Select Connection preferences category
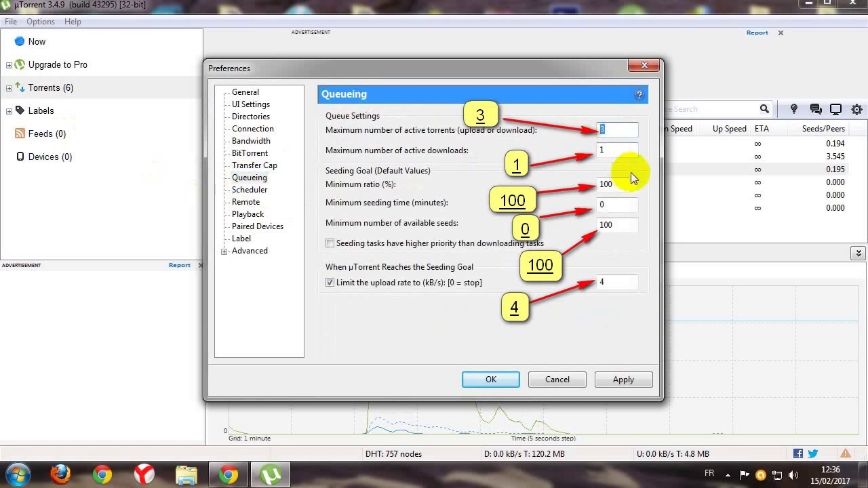This screenshot has height=488, width=868. pyautogui.click(x=253, y=129)
